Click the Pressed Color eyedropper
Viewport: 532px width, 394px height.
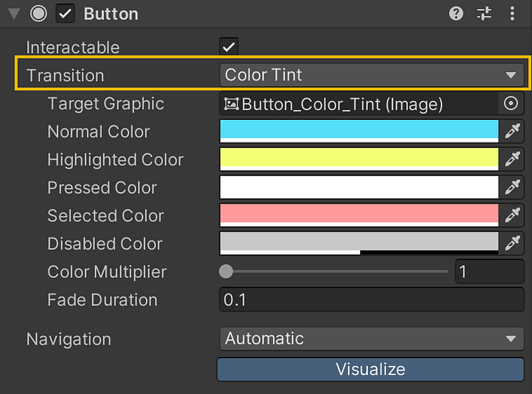click(x=513, y=188)
